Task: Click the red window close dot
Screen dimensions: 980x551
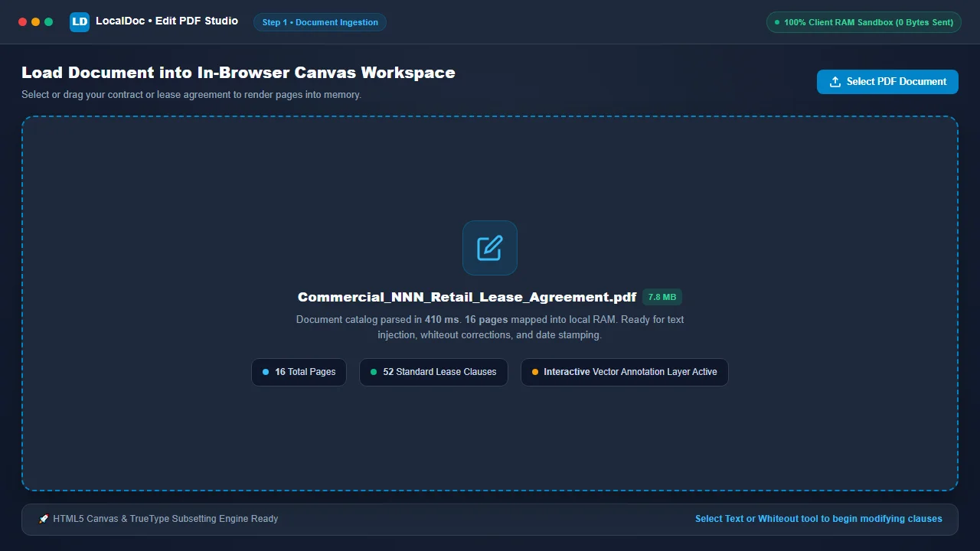Action: [x=22, y=22]
